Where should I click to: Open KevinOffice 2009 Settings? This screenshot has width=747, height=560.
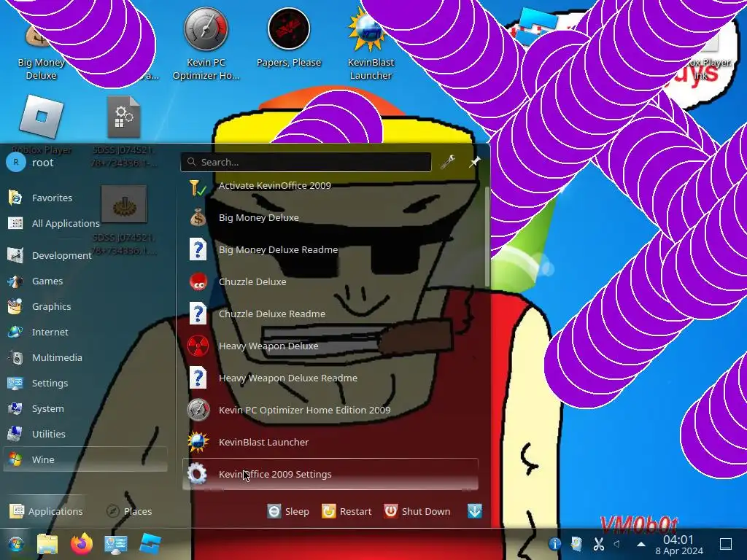330,474
